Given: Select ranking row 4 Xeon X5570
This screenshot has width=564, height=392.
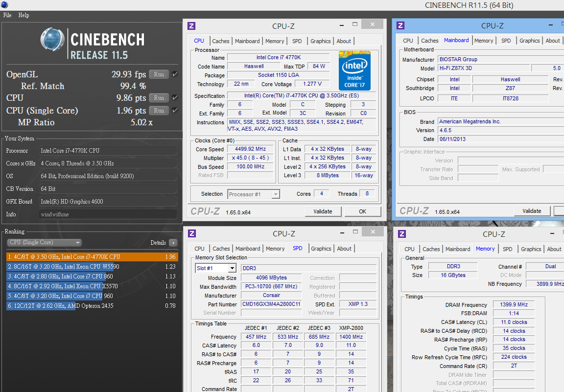Looking at the screenshot, I should [x=92, y=286].
